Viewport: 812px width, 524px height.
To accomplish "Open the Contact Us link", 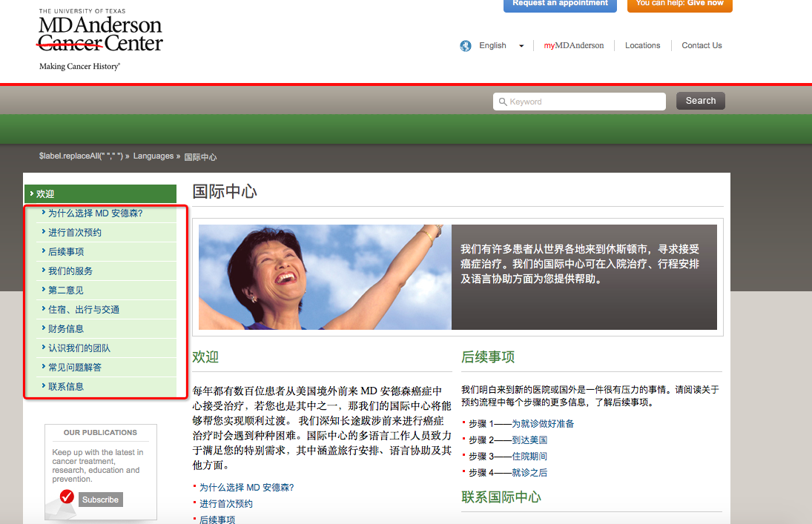I will pos(702,45).
